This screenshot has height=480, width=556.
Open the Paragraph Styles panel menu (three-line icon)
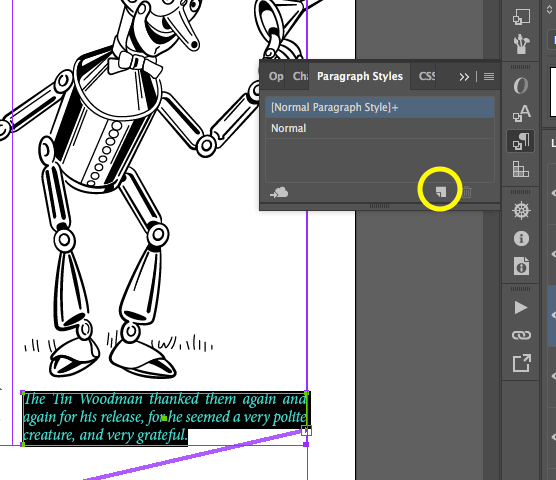(x=489, y=77)
